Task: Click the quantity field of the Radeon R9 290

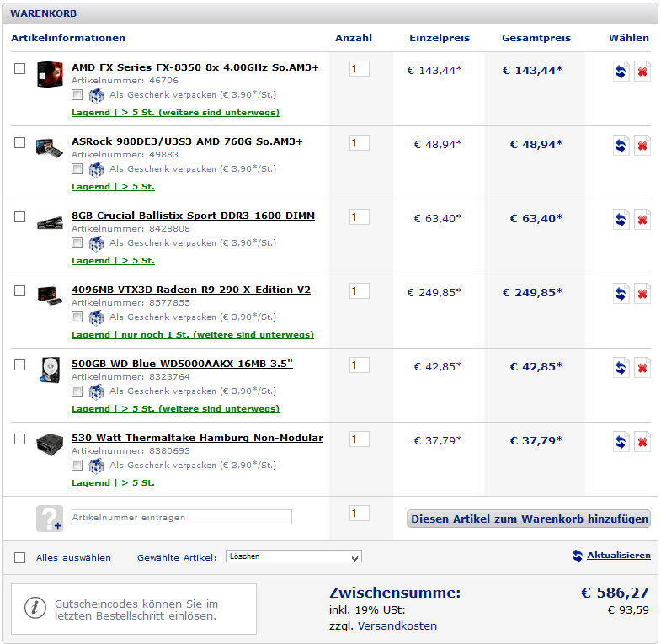Action: point(360,290)
